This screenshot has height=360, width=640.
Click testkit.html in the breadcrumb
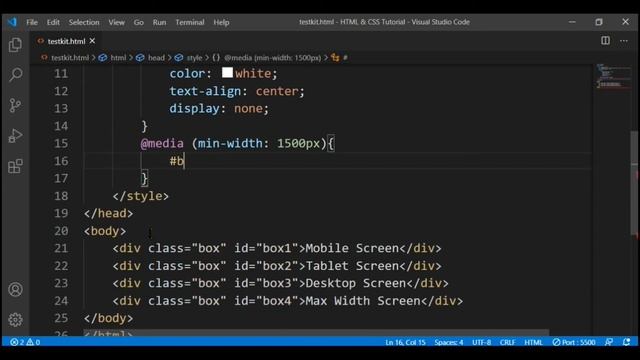(x=70, y=58)
